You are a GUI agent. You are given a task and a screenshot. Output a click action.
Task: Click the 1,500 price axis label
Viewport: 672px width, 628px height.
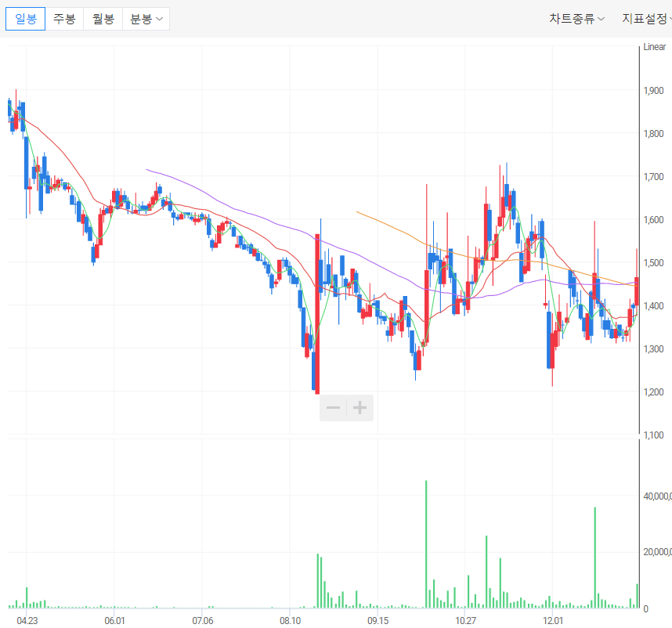point(653,262)
